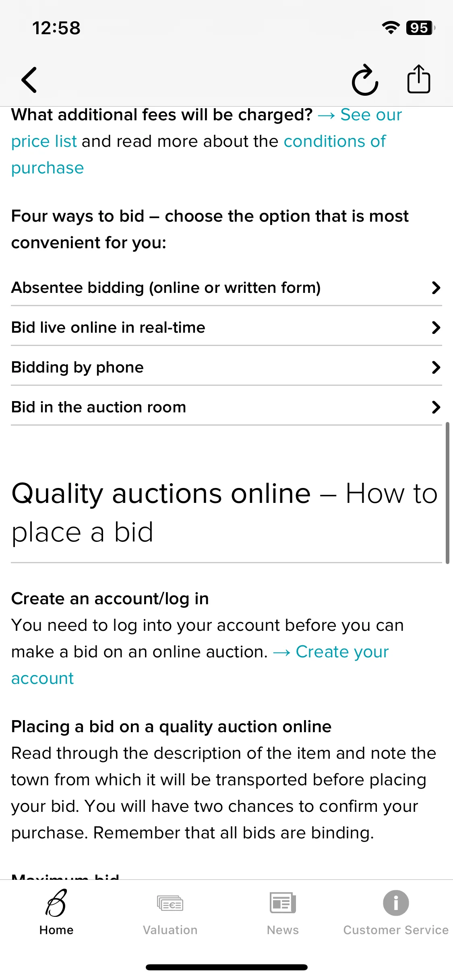453x980 pixels.
Task: Expand Absentee bidding chevron
Action: (436, 288)
